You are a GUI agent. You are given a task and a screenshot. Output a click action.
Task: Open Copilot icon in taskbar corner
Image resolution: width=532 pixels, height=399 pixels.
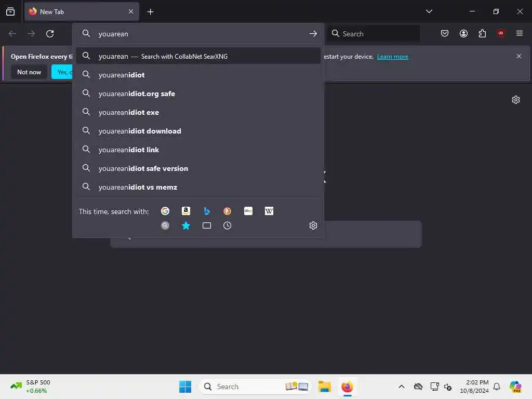point(515,387)
